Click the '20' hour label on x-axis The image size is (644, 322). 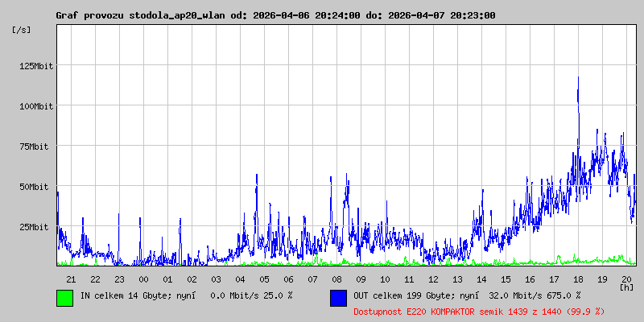point(626,279)
